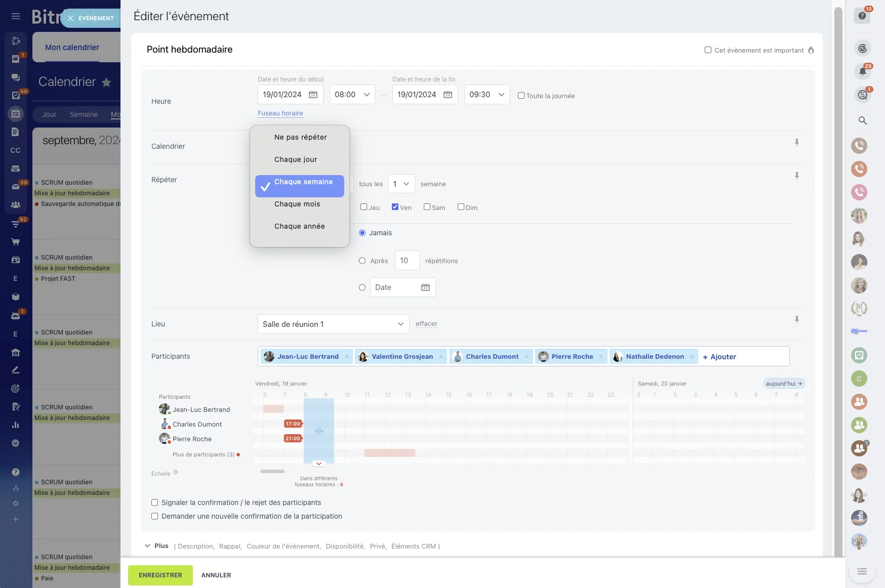
Task: Click the green ENREGISTRER button
Action: click(160, 575)
